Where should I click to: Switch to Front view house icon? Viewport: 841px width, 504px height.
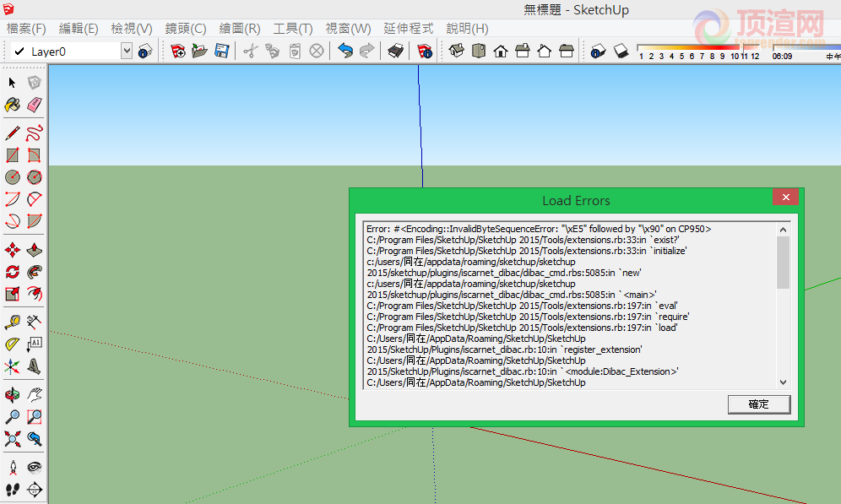pyautogui.click(x=501, y=51)
